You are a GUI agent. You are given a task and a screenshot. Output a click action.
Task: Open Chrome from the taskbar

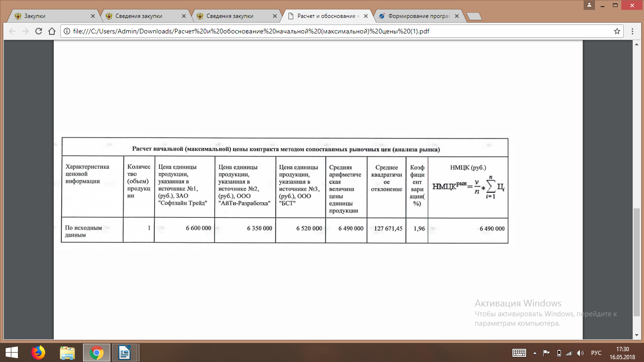click(97, 353)
